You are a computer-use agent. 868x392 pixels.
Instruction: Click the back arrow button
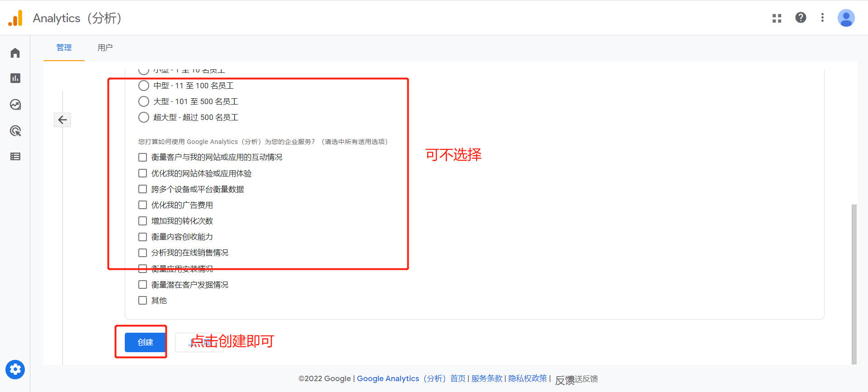point(62,120)
